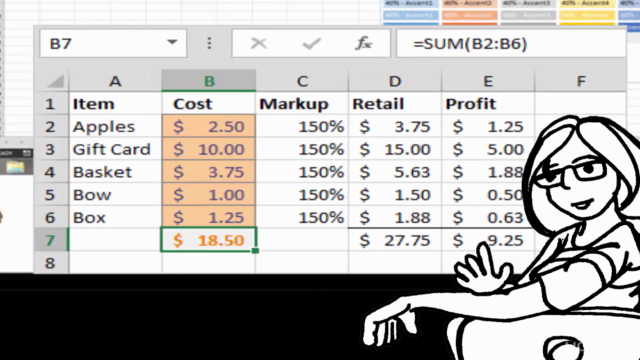640x360 pixels.
Task: Click the "Cost" header cell
Action: pyautogui.click(x=209, y=104)
